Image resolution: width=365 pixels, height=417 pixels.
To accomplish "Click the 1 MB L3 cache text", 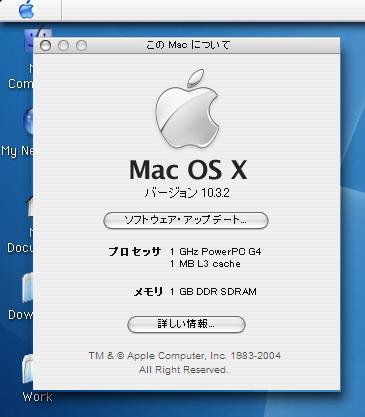I will [x=205, y=264].
